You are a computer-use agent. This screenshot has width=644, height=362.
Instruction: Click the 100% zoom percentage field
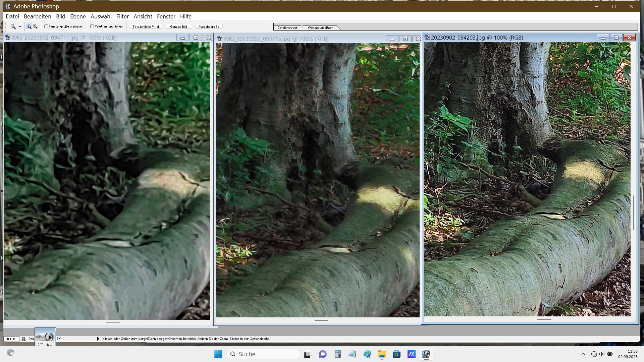[x=11, y=339]
